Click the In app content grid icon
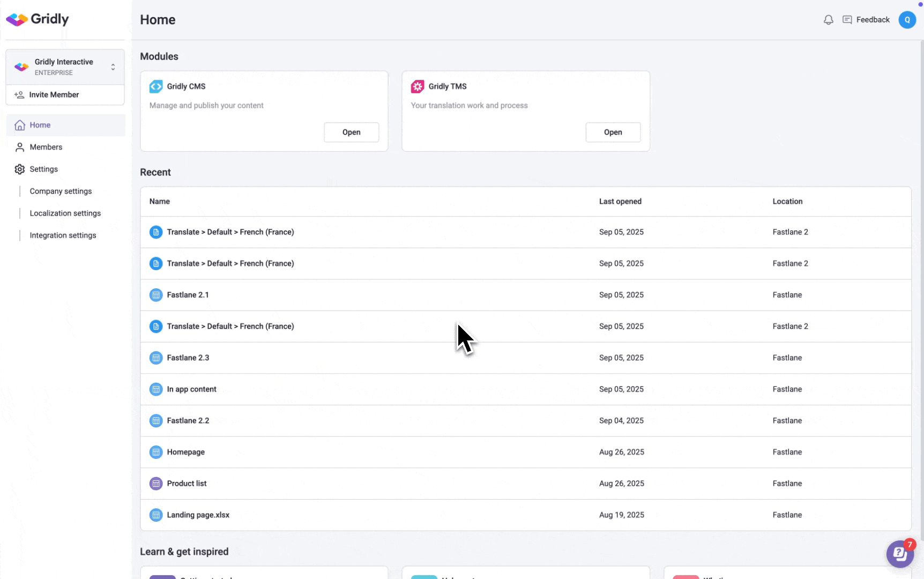Viewport: 924px width, 579px height. click(x=156, y=389)
